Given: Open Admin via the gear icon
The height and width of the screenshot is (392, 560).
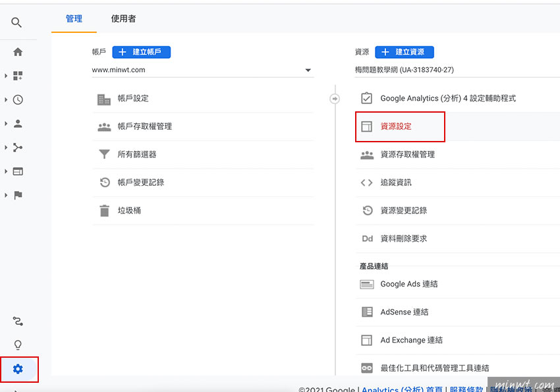Looking at the screenshot, I should 18,369.
